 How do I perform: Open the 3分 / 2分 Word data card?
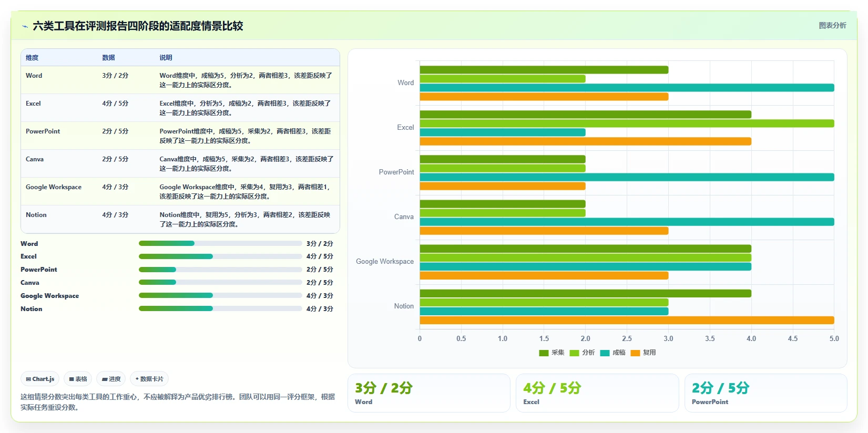click(429, 393)
